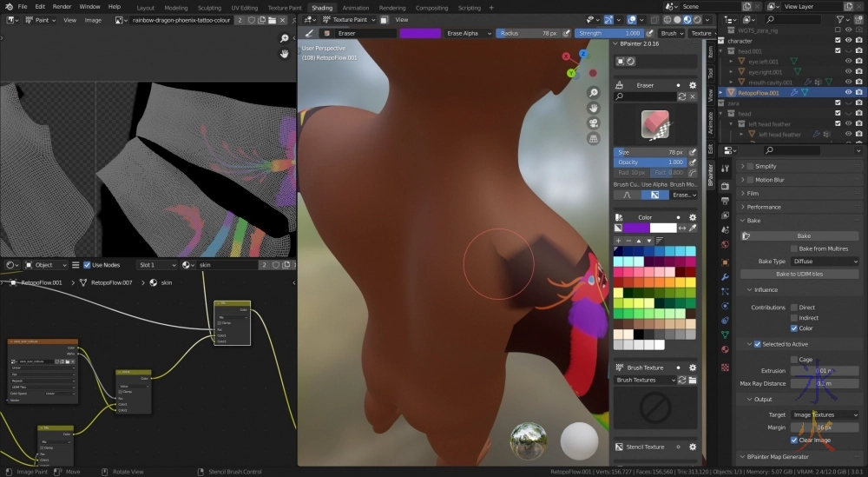Open image file folder icon in Image Editor header
Image resolution: width=868 pixels, height=477 pixels.
point(272,20)
